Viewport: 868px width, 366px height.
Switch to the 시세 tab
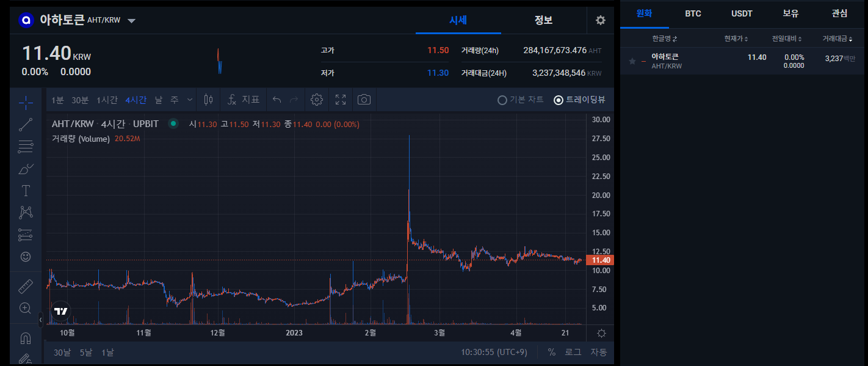point(458,20)
